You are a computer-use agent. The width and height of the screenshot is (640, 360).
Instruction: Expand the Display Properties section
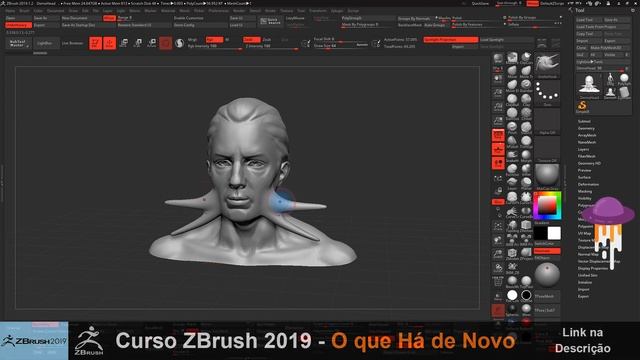tap(593, 268)
